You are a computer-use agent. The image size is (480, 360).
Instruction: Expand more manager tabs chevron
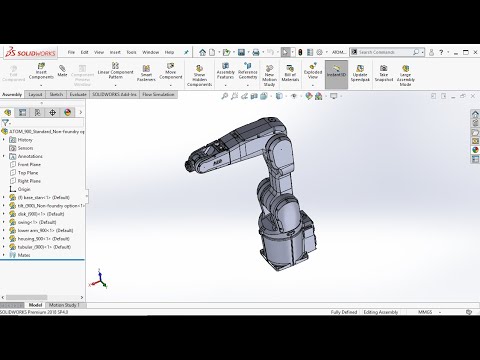(x=80, y=113)
